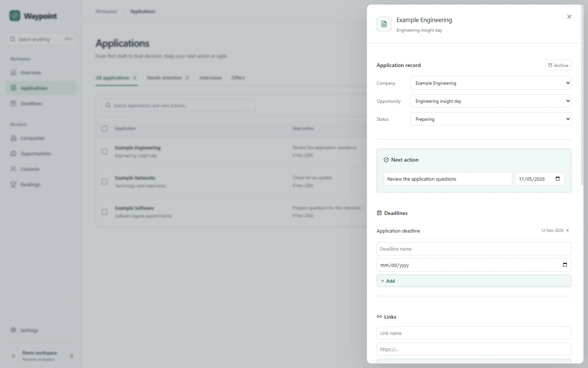This screenshot has width=588, height=368.
Task: Open calendar picker on next action date
Action: pos(557,179)
